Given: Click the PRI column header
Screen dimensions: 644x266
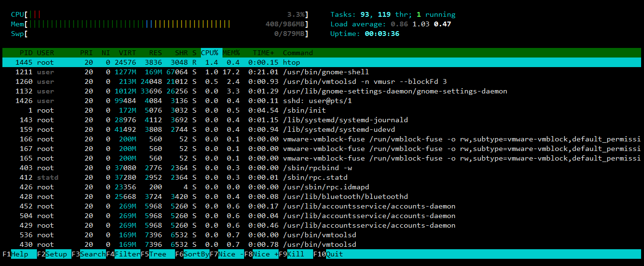Looking at the screenshot, I should coord(87,53).
